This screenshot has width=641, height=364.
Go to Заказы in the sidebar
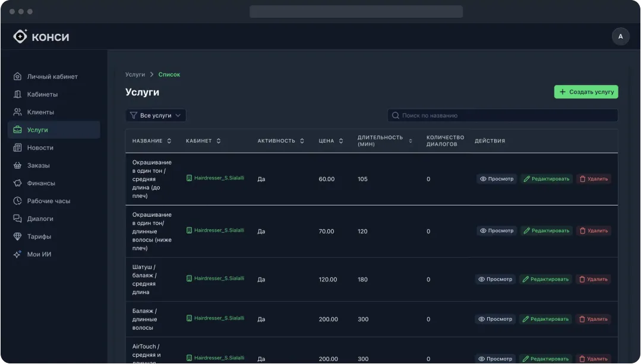pyautogui.click(x=39, y=166)
